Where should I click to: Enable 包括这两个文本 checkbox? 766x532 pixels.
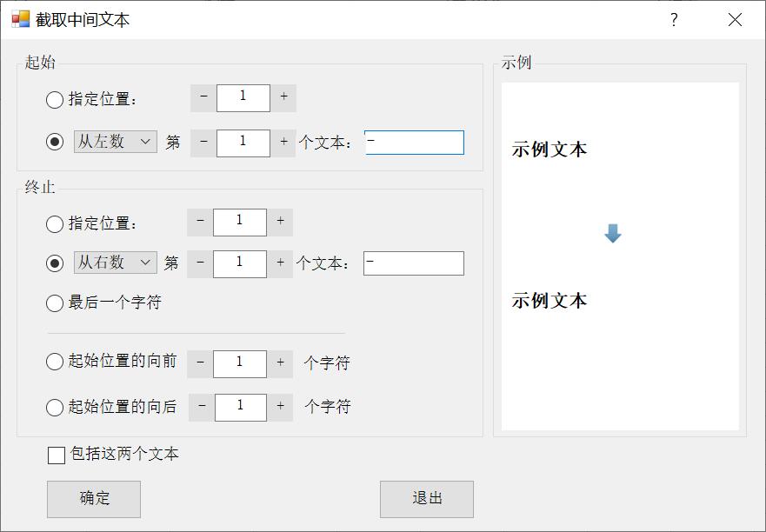[57, 455]
